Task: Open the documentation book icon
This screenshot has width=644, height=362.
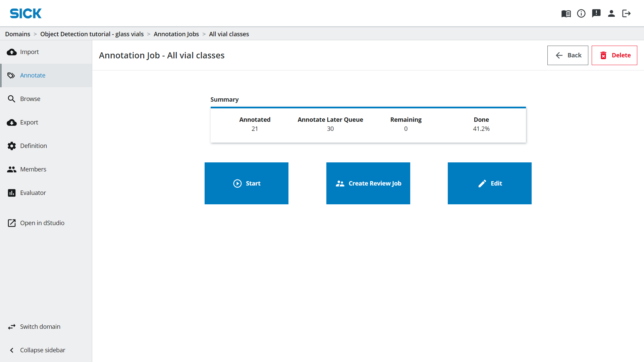Action: point(566,13)
